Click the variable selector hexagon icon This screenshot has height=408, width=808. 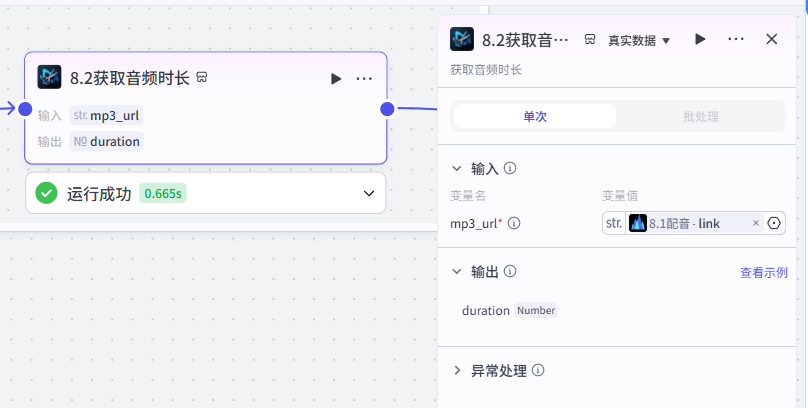(774, 223)
